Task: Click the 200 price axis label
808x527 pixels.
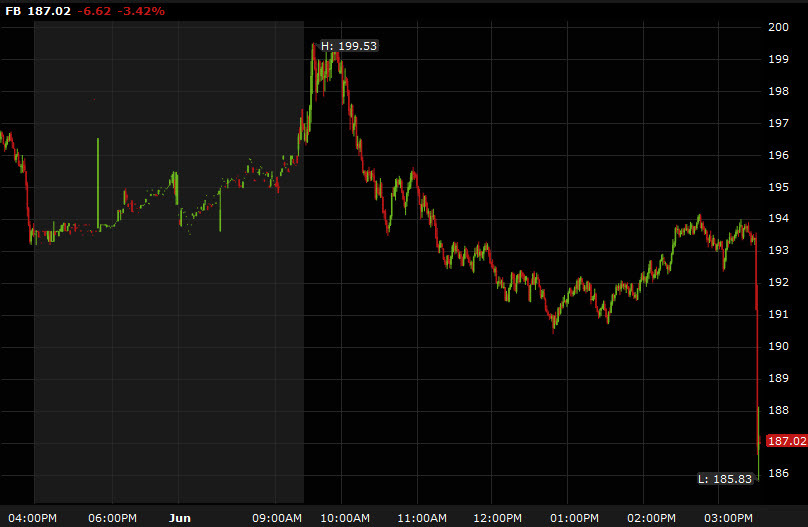Action: point(778,27)
